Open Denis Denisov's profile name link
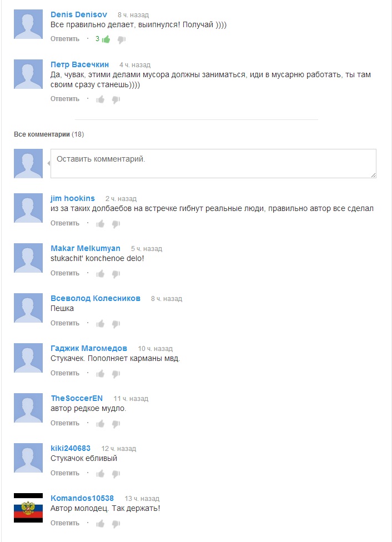 tap(79, 14)
